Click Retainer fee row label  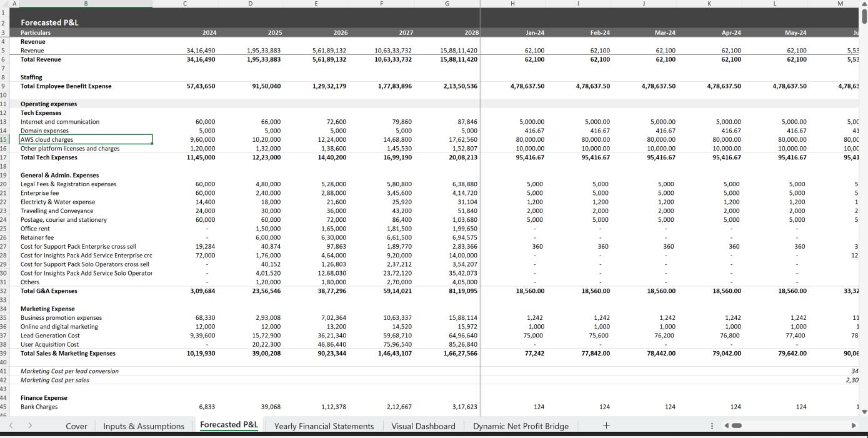37,237
